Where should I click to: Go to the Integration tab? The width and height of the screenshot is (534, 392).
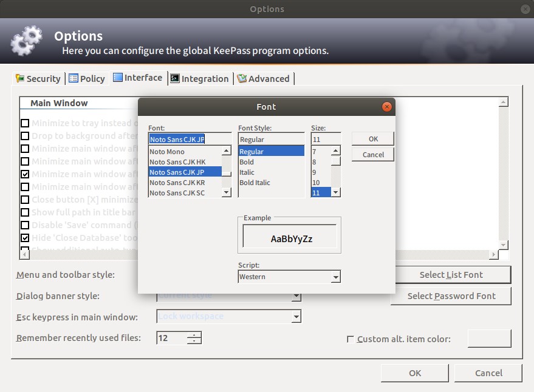point(200,79)
